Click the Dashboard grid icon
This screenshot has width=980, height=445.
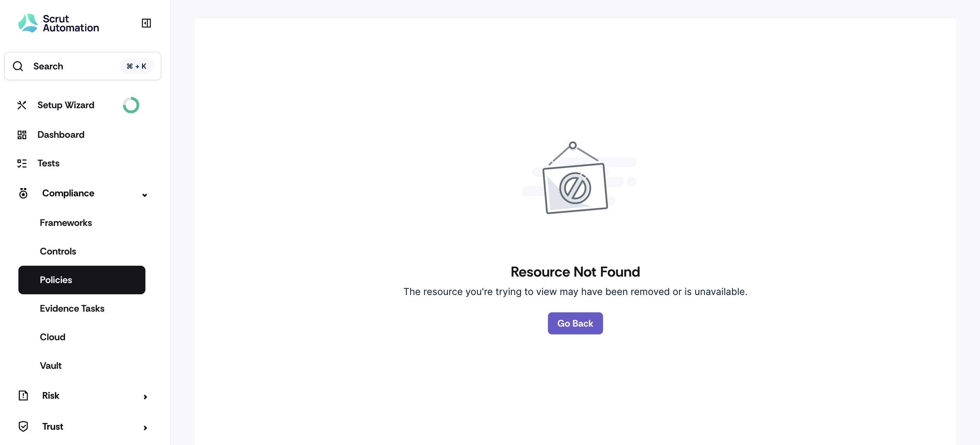coord(22,134)
